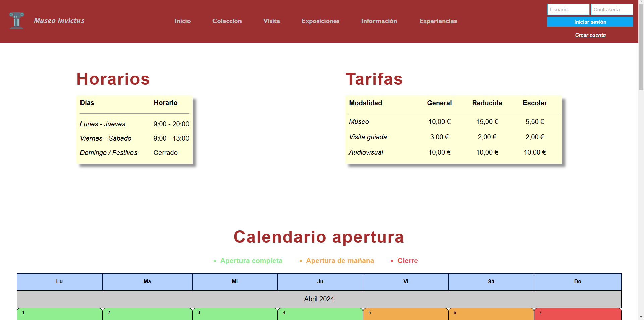Click the Domingo / Festivos row label
Screen dimensions: 644x320
109,153
